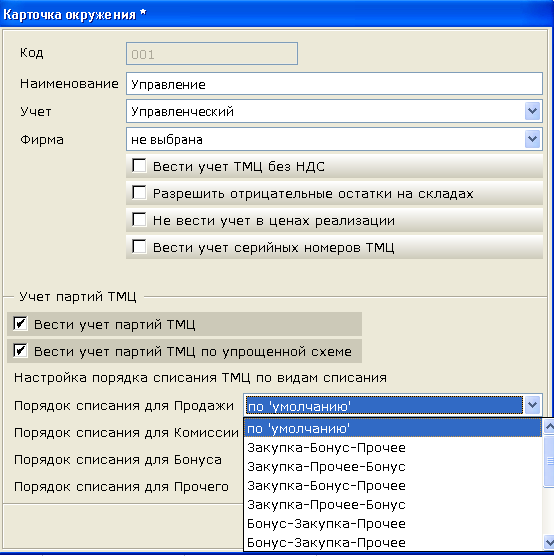Open the Фирма dropdown arrow
The image size is (554, 556).
coord(532,139)
